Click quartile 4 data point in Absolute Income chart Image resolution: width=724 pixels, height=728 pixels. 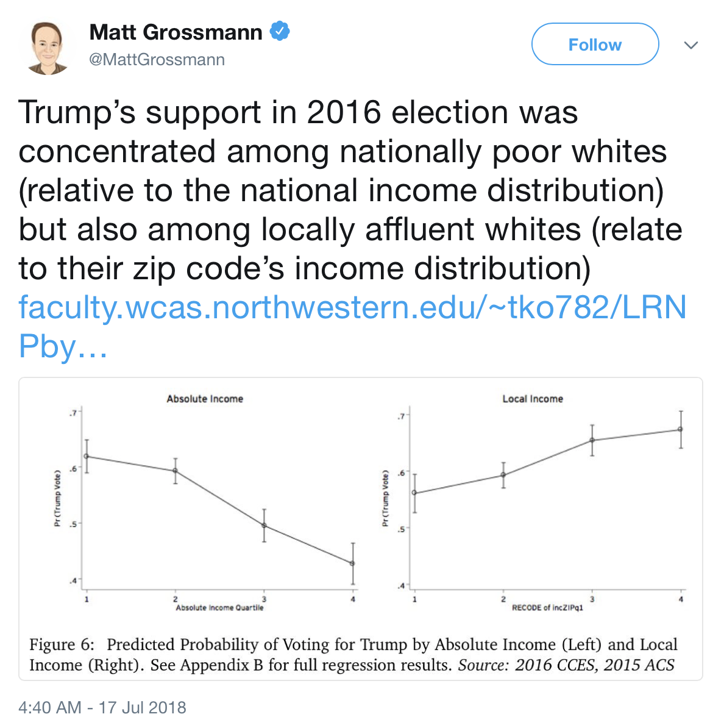point(353,563)
